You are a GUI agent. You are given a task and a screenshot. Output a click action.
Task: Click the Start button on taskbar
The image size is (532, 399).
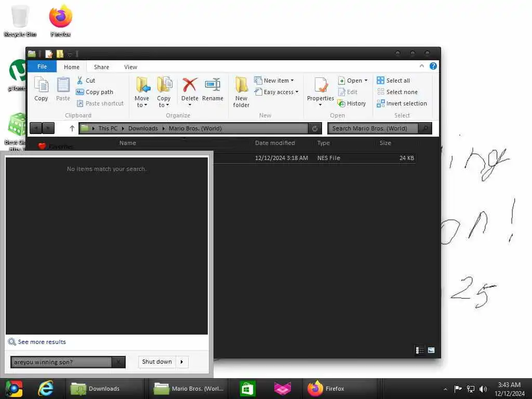[14, 389]
